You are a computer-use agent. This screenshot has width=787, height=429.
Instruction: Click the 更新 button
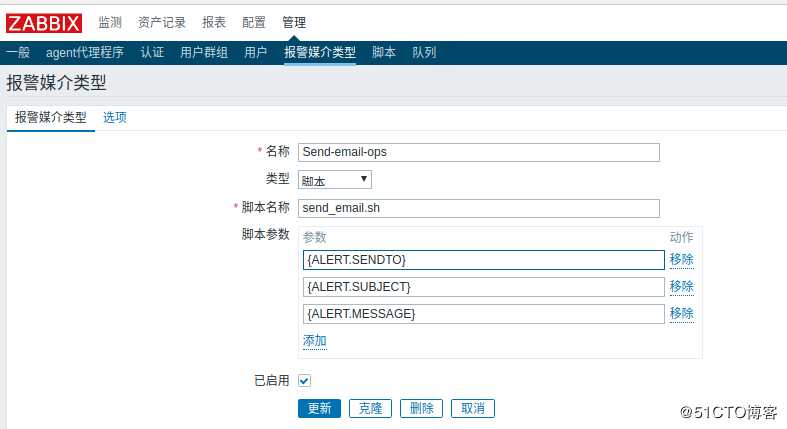pos(319,408)
